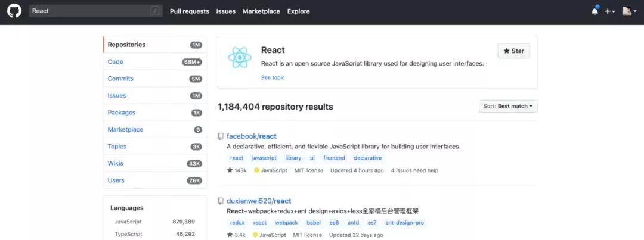Open Issues in the top navigation
This screenshot has width=644, height=240.
[x=226, y=11]
